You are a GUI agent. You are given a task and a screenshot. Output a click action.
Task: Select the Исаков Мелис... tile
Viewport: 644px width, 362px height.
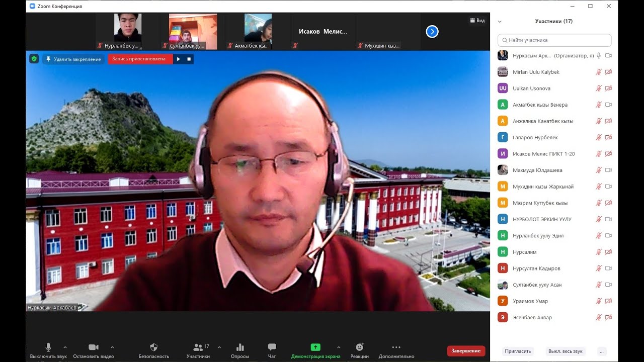tap(323, 32)
